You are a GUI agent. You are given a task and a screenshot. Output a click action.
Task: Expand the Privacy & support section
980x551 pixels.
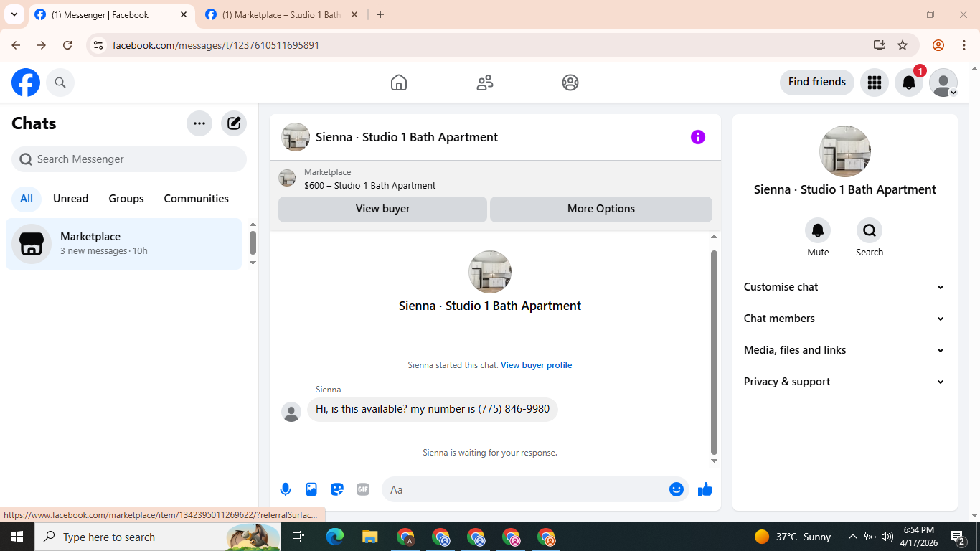click(x=845, y=382)
